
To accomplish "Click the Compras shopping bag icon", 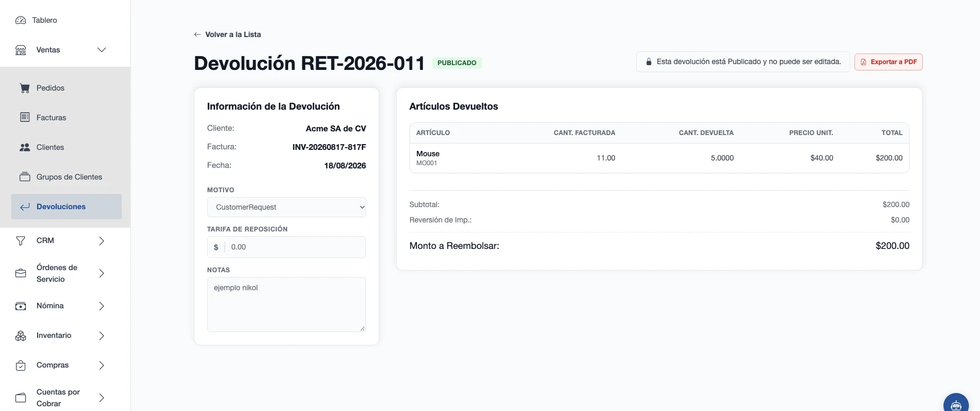I will click(21, 365).
